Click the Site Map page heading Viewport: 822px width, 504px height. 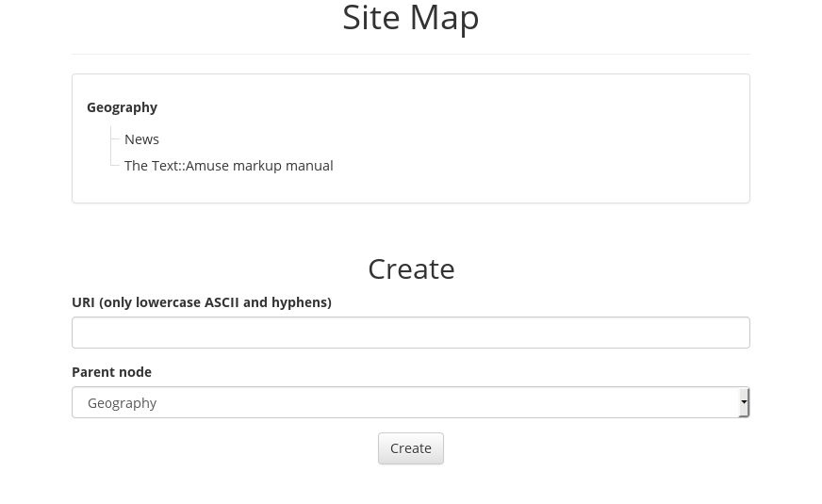click(x=410, y=17)
